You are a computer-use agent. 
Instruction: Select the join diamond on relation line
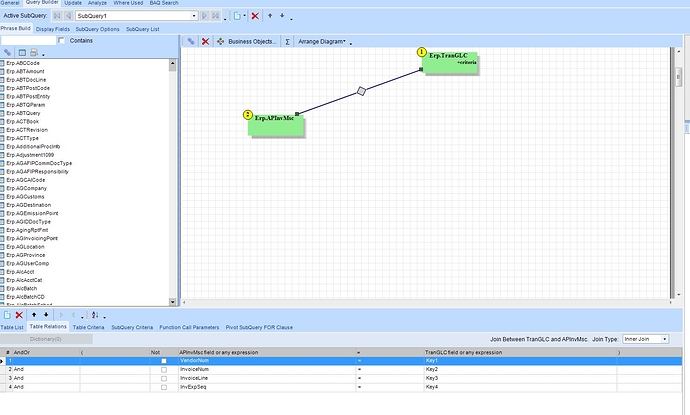tap(361, 91)
